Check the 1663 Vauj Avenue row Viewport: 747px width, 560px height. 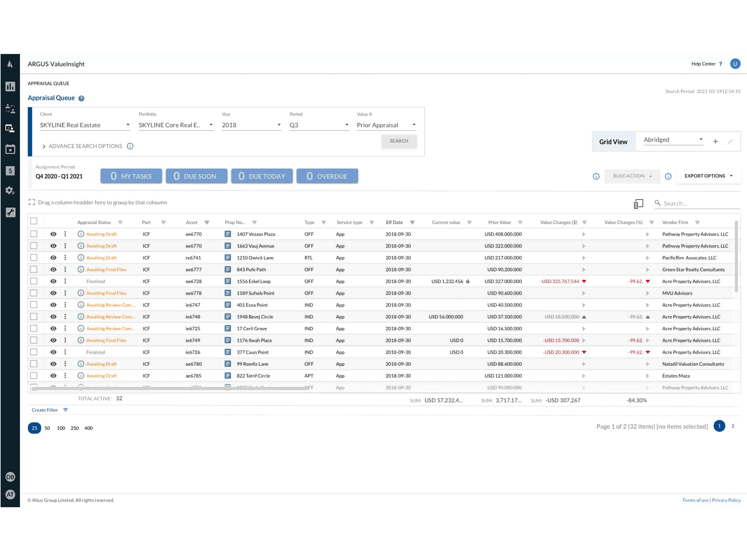click(x=34, y=245)
